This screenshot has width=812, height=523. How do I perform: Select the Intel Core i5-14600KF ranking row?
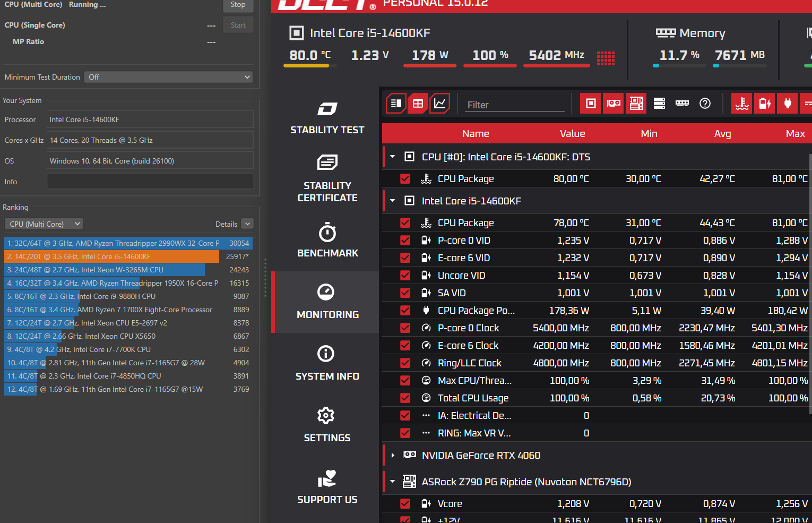click(128, 256)
